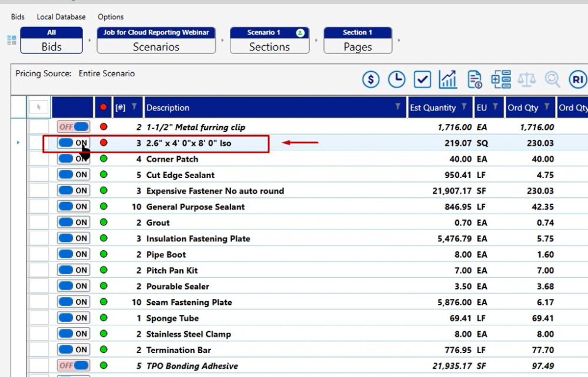The width and height of the screenshot is (588, 377).
Task: Select the Stainless Steel Clamp row description
Action: pyautogui.click(x=188, y=334)
